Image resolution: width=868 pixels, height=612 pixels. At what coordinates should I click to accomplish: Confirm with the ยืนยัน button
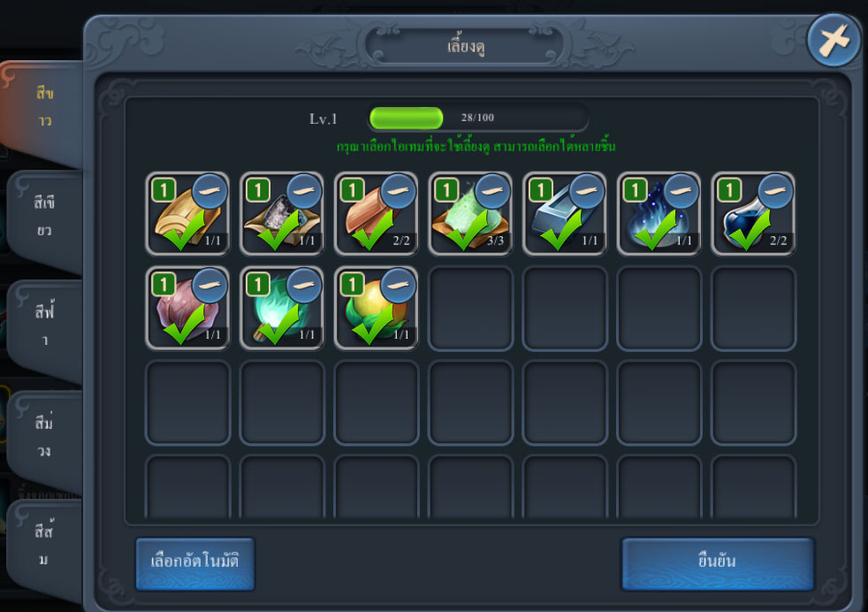718,562
